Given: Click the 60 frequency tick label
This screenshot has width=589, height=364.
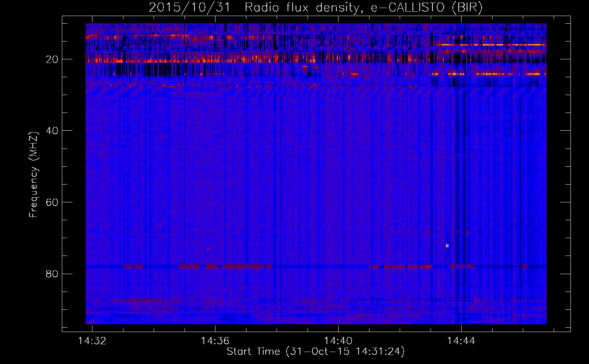Looking at the screenshot, I should pos(52,202).
